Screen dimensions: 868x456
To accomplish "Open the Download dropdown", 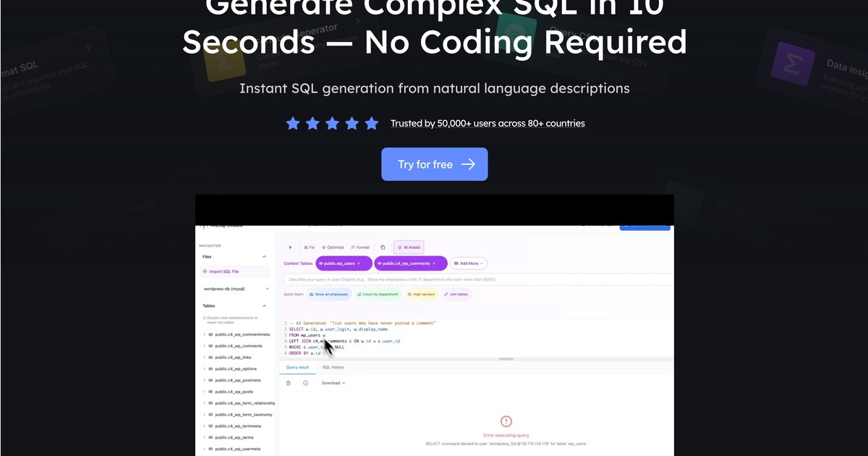I will click(x=333, y=383).
